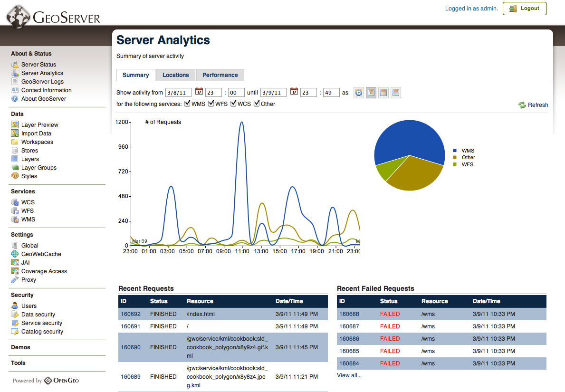Screen dimensions: 565x392
Task: Open the start date calendar picker
Action: click(x=199, y=92)
